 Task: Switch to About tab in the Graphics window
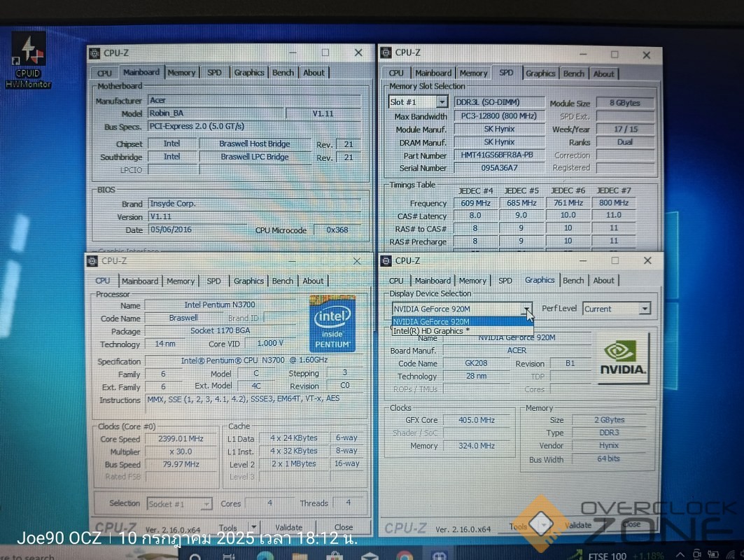(x=603, y=281)
